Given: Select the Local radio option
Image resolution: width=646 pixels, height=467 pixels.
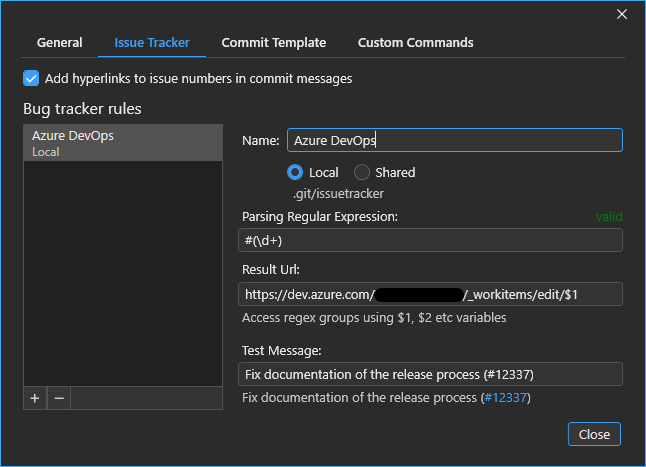Looking at the screenshot, I should tap(295, 172).
